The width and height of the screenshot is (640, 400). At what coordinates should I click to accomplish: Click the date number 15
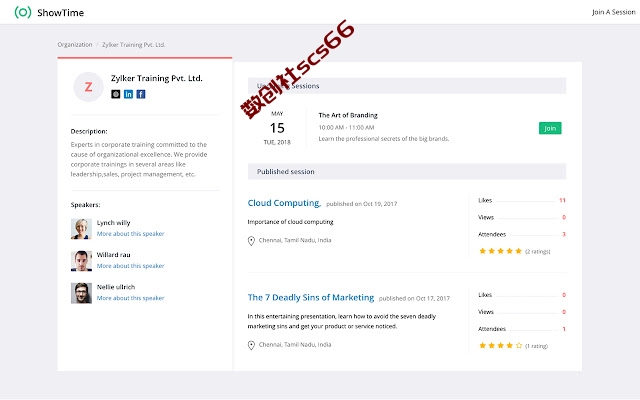click(277, 128)
